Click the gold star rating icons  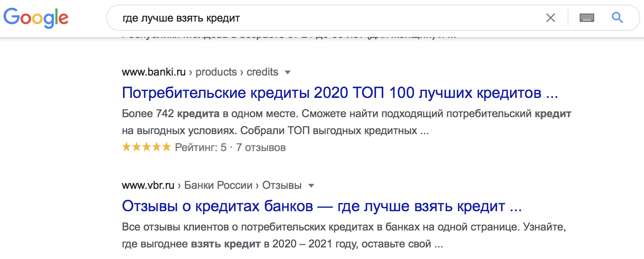[146, 147]
